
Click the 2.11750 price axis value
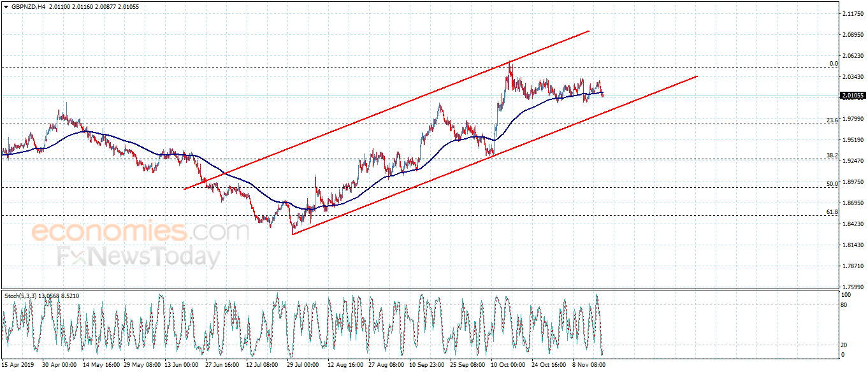click(853, 14)
